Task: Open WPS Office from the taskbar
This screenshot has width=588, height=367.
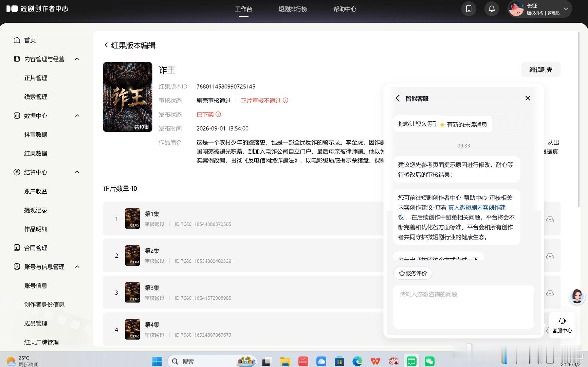Action: (375, 361)
